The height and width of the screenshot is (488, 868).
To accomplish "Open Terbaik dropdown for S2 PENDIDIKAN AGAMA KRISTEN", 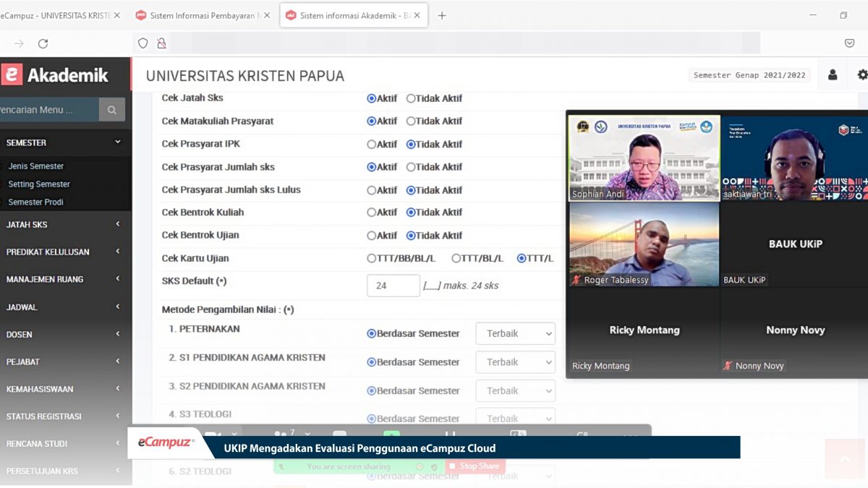I will (515, 390).
